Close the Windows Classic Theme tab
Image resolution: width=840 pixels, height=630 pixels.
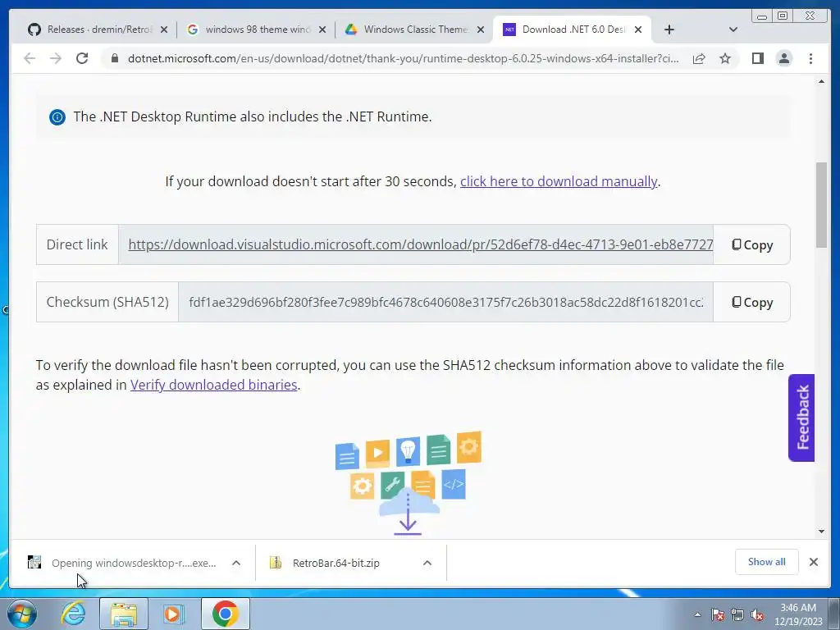(481, 30)
